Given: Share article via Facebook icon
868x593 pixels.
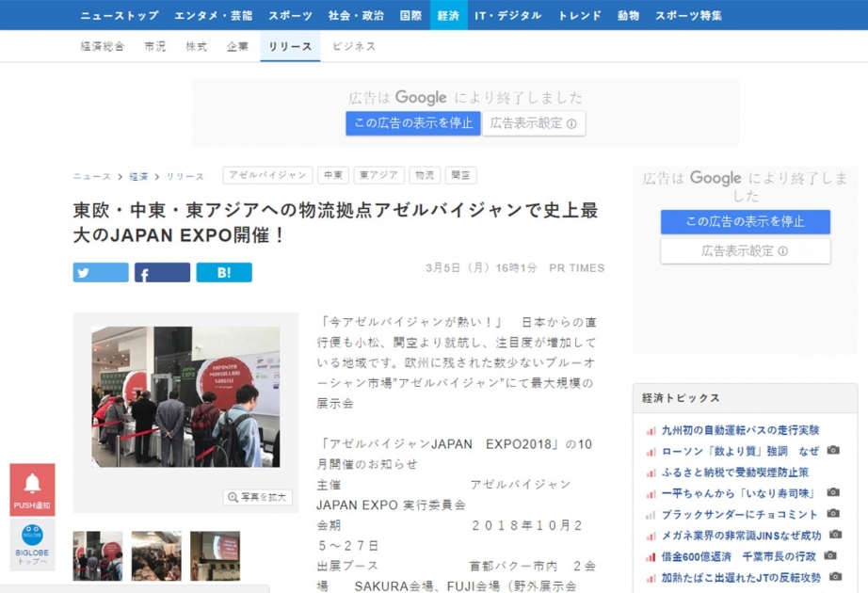Looking at the screenshot, I should 144,274.
